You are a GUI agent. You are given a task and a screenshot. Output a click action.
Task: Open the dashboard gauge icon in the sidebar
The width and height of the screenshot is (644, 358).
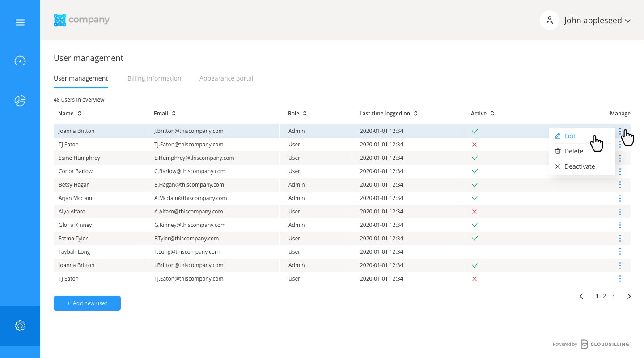click(x=20, y=61)
